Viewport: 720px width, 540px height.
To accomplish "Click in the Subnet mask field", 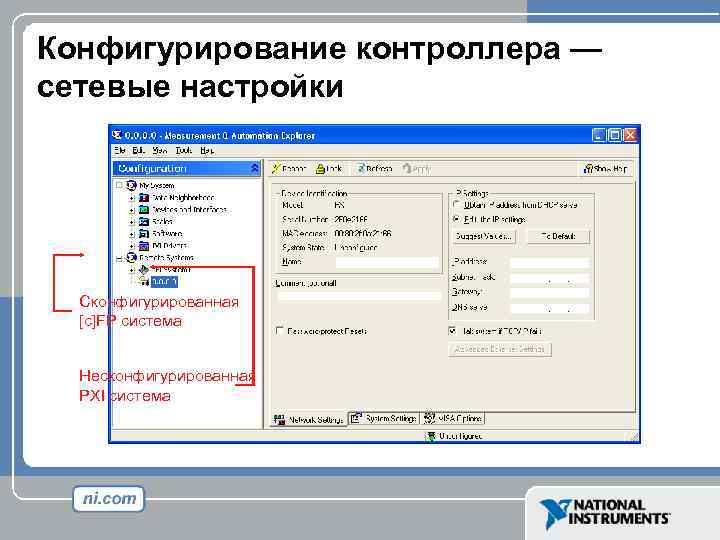I will pyautogui.click(x=550, y=278).
